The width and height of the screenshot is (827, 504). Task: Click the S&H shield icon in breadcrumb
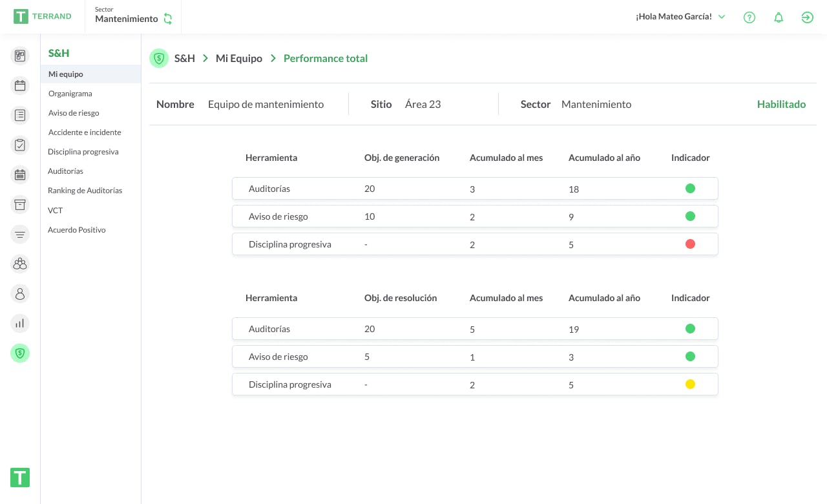pos(159,58)
